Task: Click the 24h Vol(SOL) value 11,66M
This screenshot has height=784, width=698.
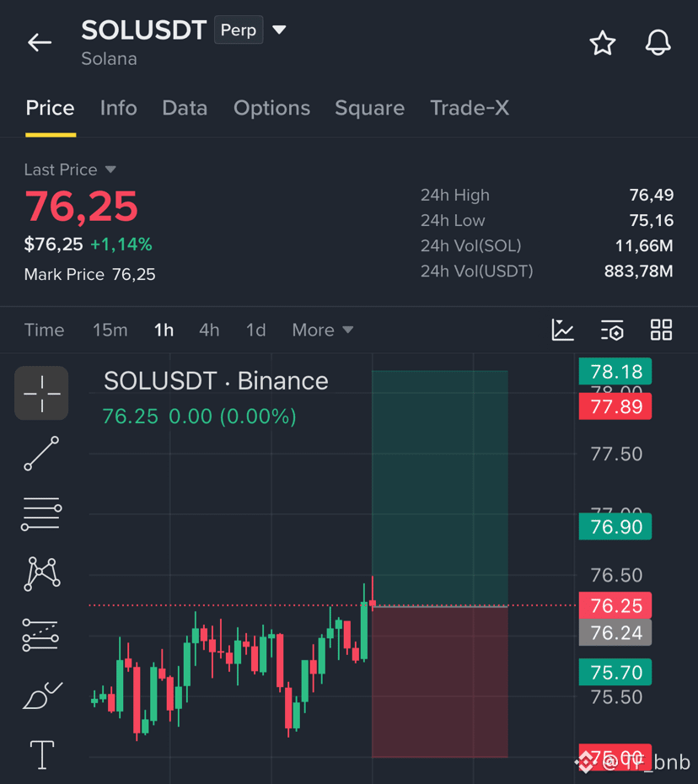Action: pyautogui.click(x=644, y=246)
